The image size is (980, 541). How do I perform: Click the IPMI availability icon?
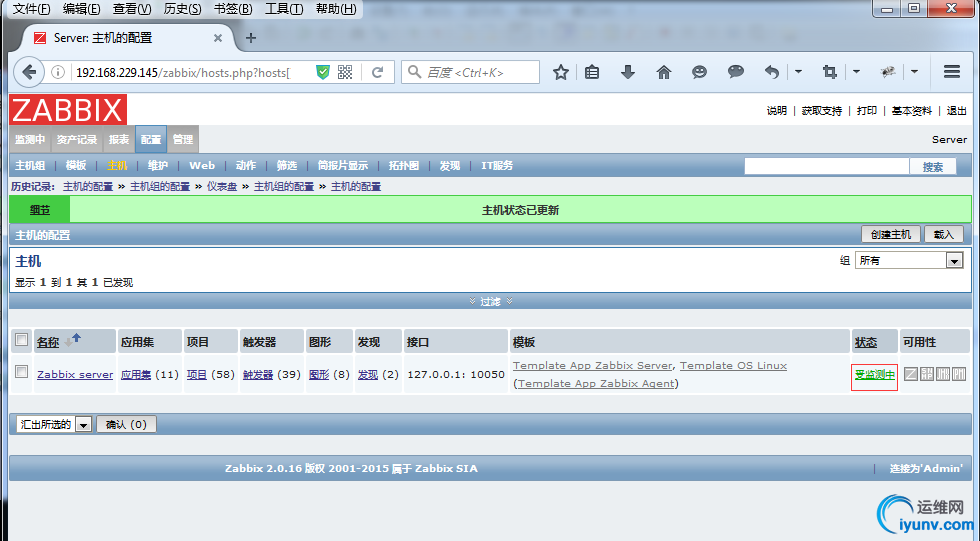click(959, 374)
